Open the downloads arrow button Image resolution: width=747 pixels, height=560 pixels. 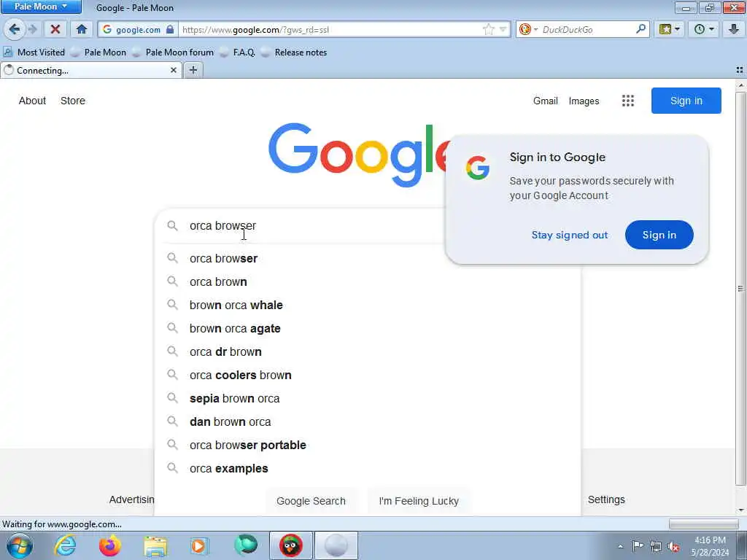(734, 29)
